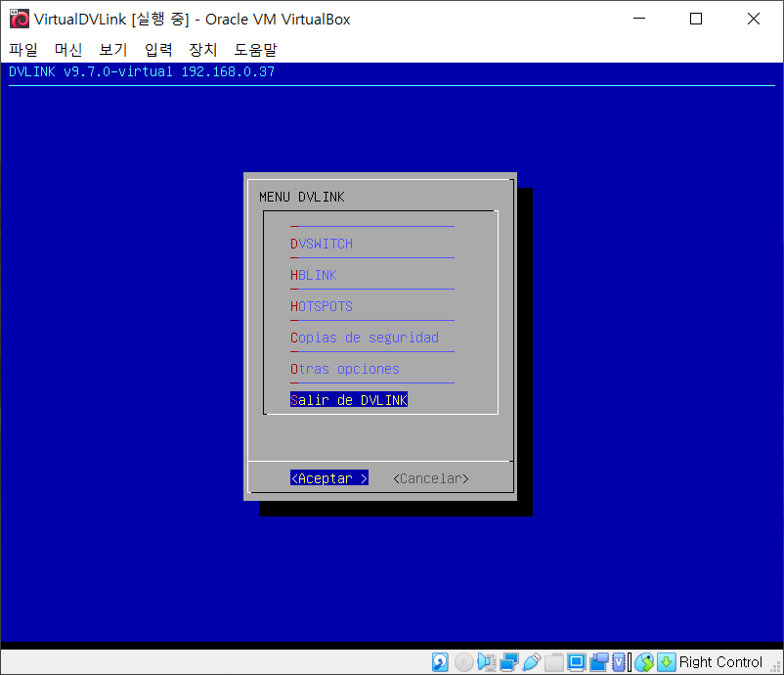Click the audio status icon
This screenshot has height=675, width=784.
pyautogui.click(x=487, y=662)
